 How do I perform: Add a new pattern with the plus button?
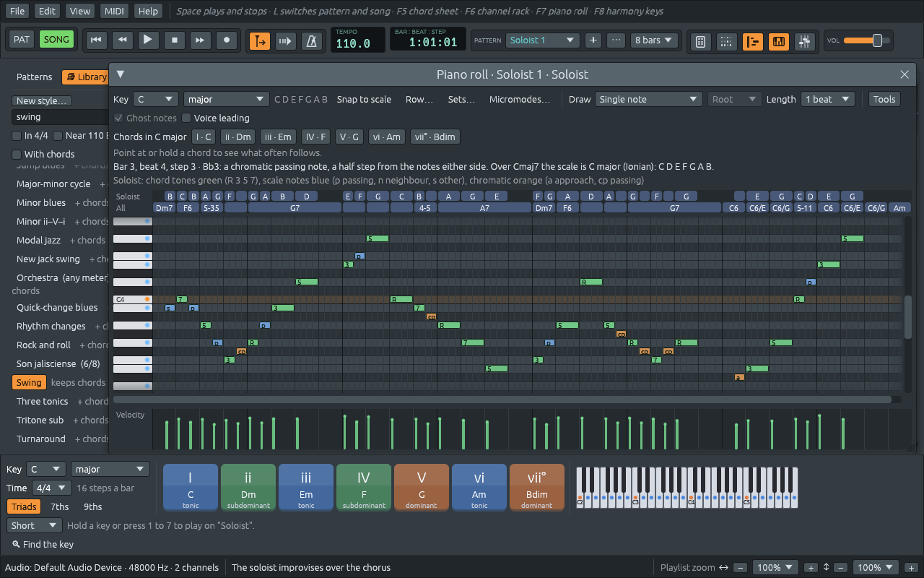593,40
